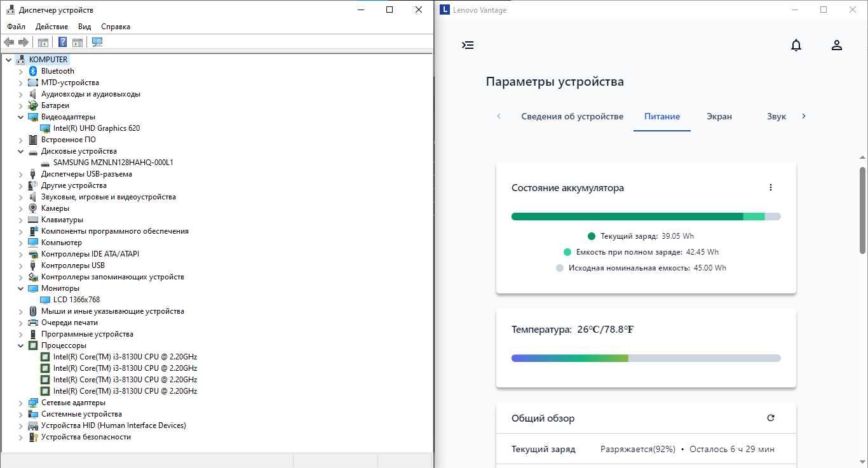Click the KOMPUTER root computer icon
Screen dimensions: 868x468
(21, 60)
